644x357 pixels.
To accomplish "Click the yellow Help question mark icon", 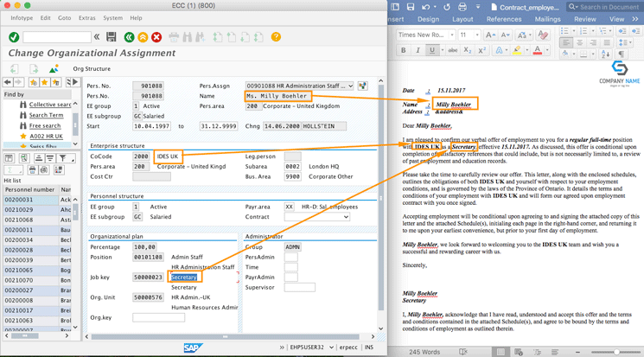I will pyautogui.click(x=276, y=37).
